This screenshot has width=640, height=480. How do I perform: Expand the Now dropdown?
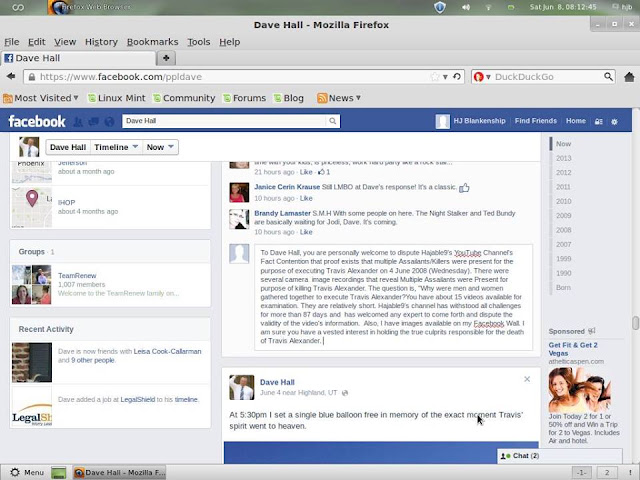(160, 147)
